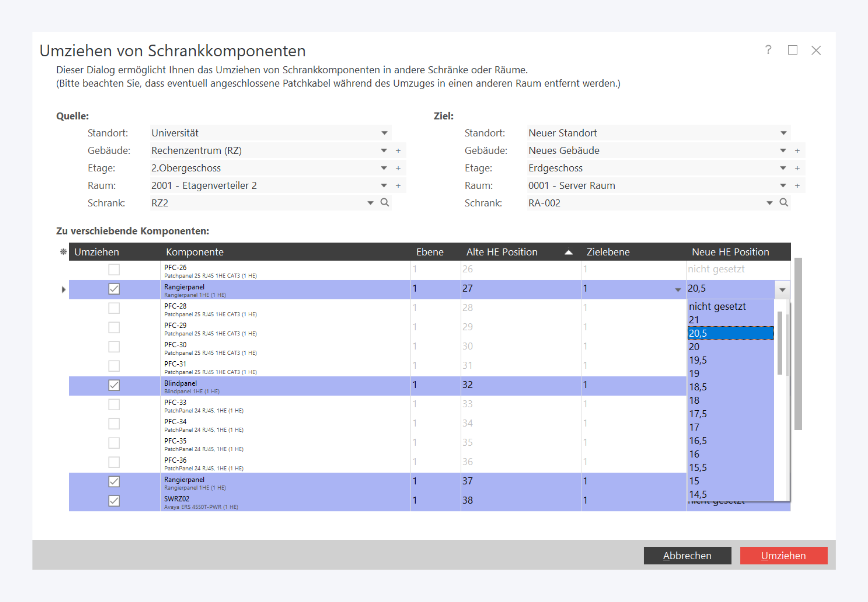
Task: Open the target Schrank RA-002 dropdown
Action: [x=769, y=203]
